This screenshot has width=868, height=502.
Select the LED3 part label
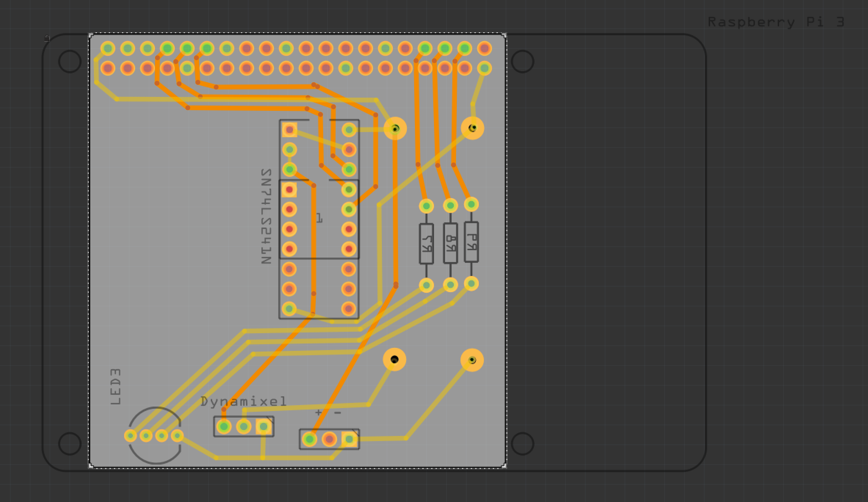[x=115, y=387]
